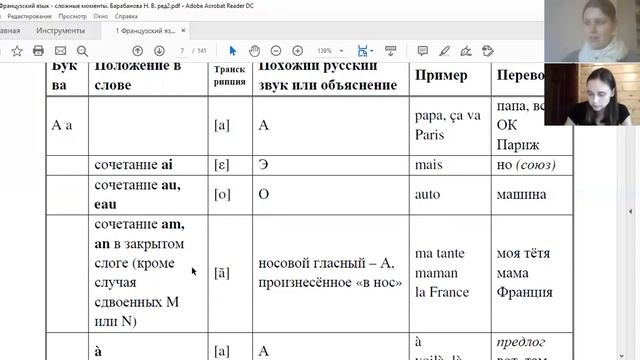Click the text 'моя тётя'
This screenshot has width=640, height=360.
(523, 253)
